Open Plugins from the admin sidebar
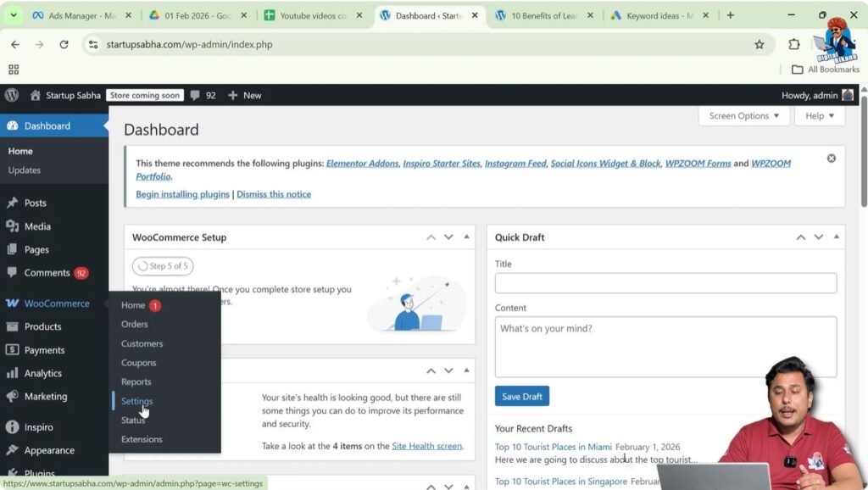This screenshot has height=490, width=868. pyautogui.click(x=39, y=471)
